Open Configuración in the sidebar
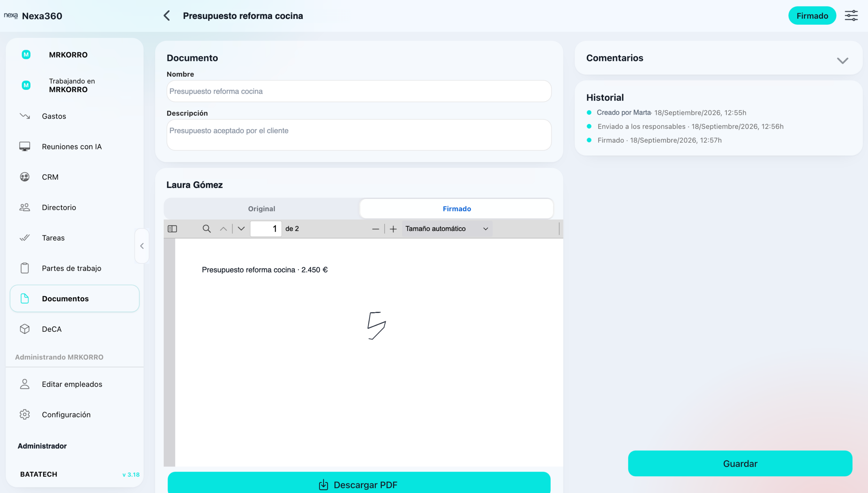 click(75, 415)
